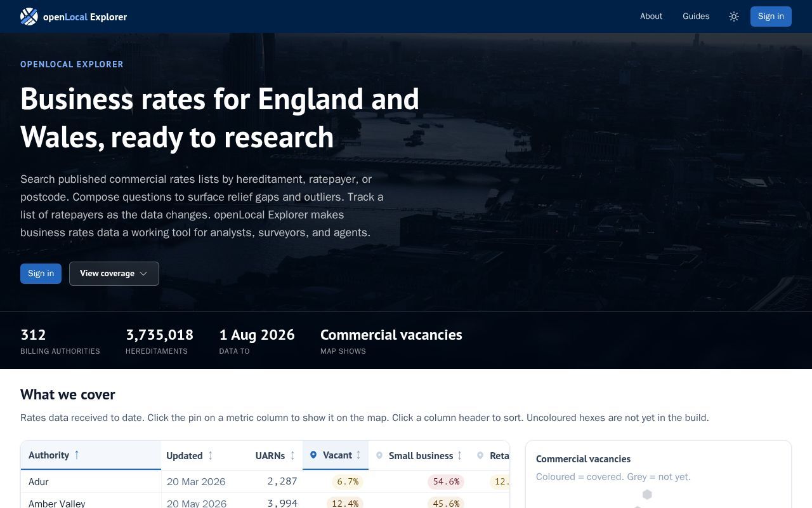
Task: Click the Authority ascending sort arrow
Action: (x=77, y=455)
